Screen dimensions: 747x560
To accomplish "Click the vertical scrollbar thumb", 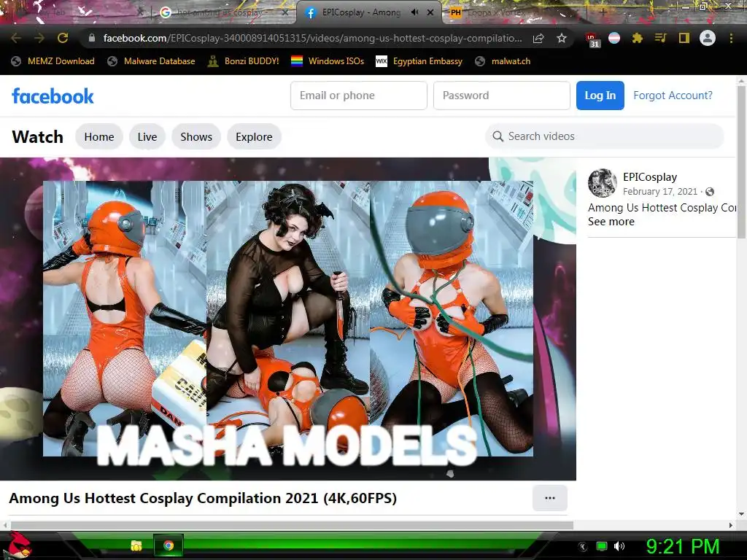I will [x=741, y=162].
